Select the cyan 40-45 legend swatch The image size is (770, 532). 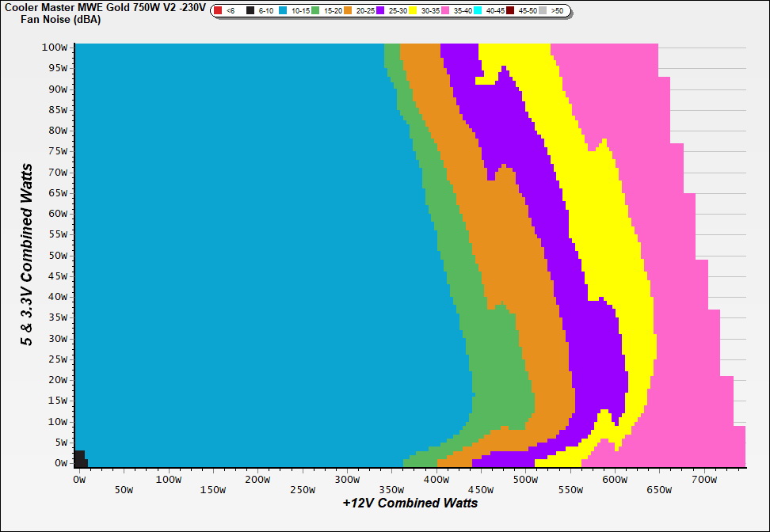(478, 11)
